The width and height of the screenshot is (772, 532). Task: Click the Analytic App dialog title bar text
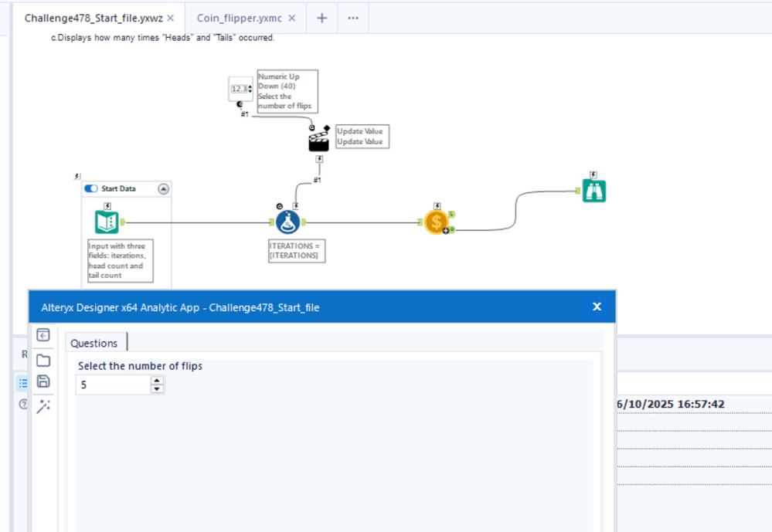point(180,307)
